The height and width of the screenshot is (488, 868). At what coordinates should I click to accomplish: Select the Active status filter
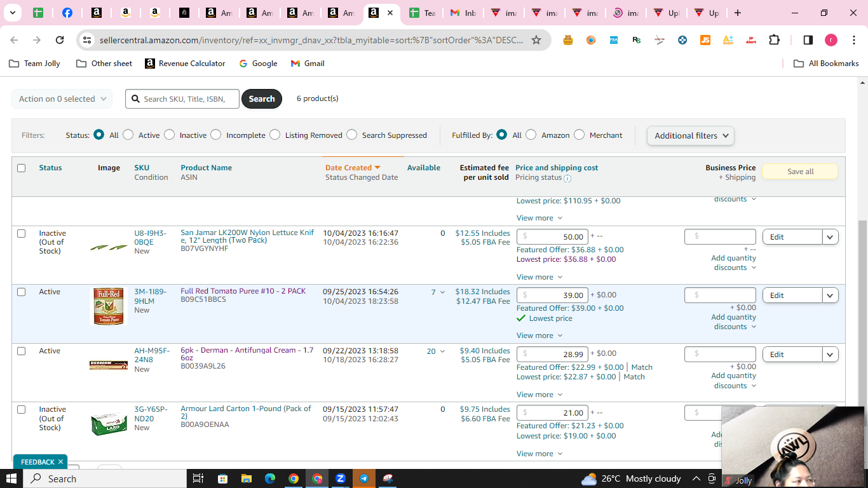128,135
